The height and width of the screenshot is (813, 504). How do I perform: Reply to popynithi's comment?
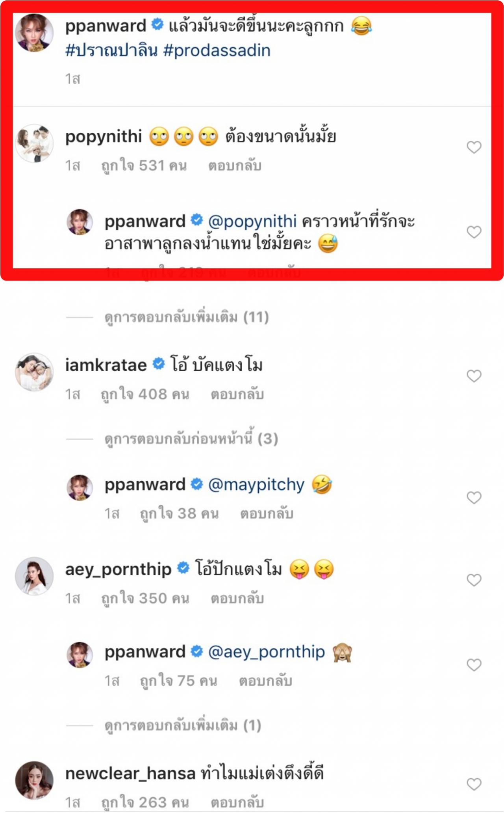click(235, 166)
